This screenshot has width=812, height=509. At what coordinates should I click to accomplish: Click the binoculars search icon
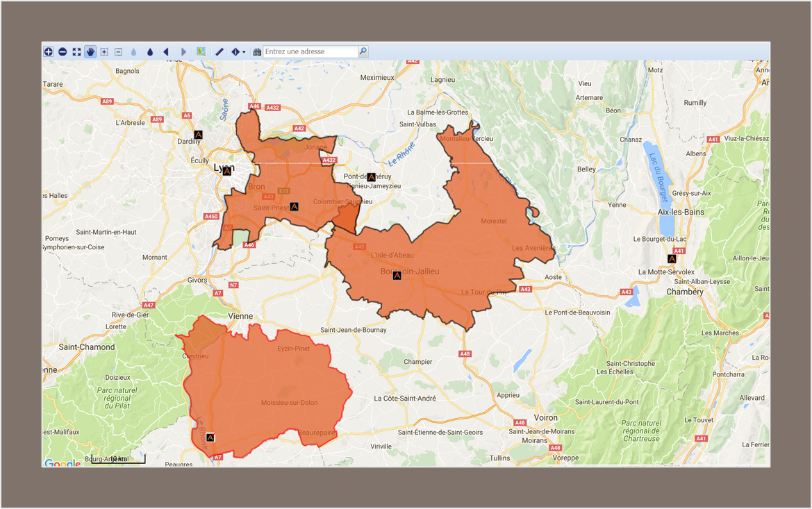click(x=257, y=52)
